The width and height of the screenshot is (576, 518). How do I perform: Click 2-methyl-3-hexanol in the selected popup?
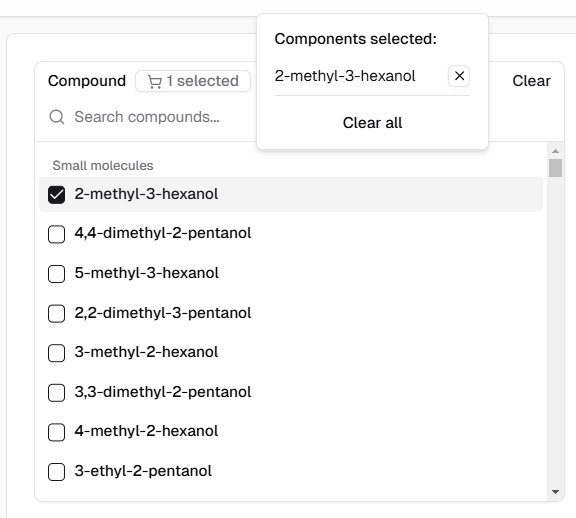(345, 76)
